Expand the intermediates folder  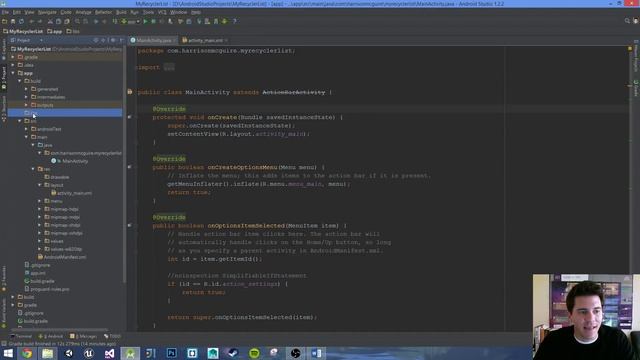tap(27, 97)
